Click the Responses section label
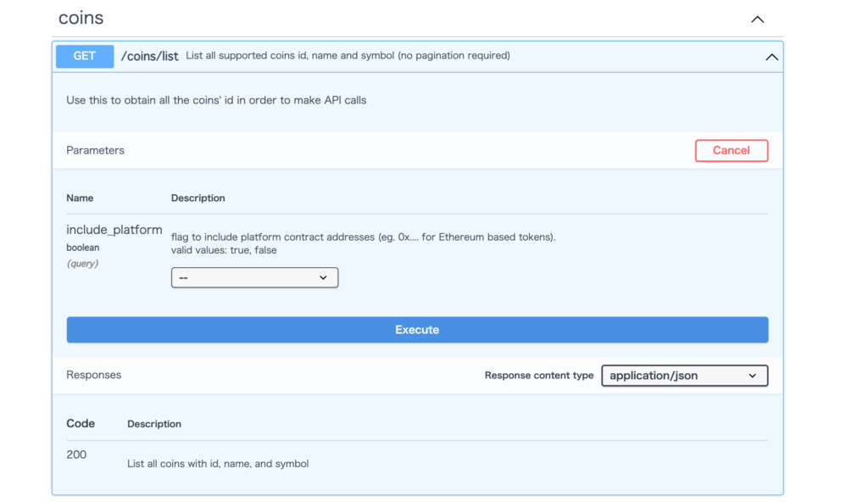Viewport: 868px width, 502px height. tap(93, 374)
